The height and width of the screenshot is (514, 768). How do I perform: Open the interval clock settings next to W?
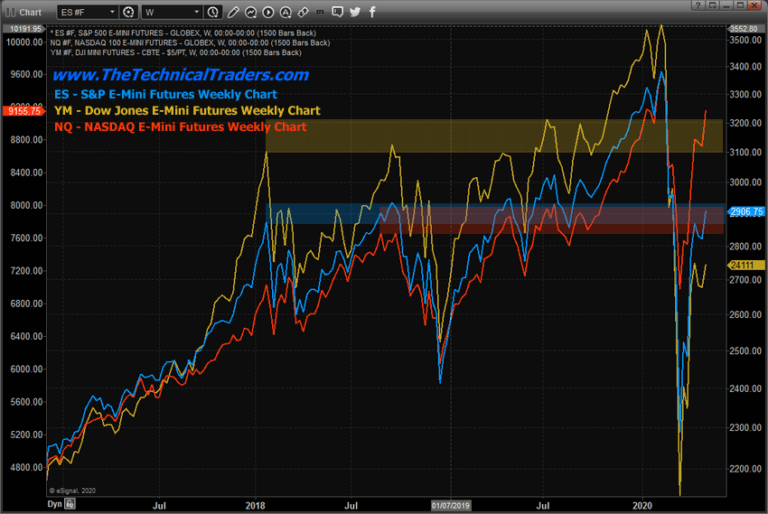(x=213, y=12)
